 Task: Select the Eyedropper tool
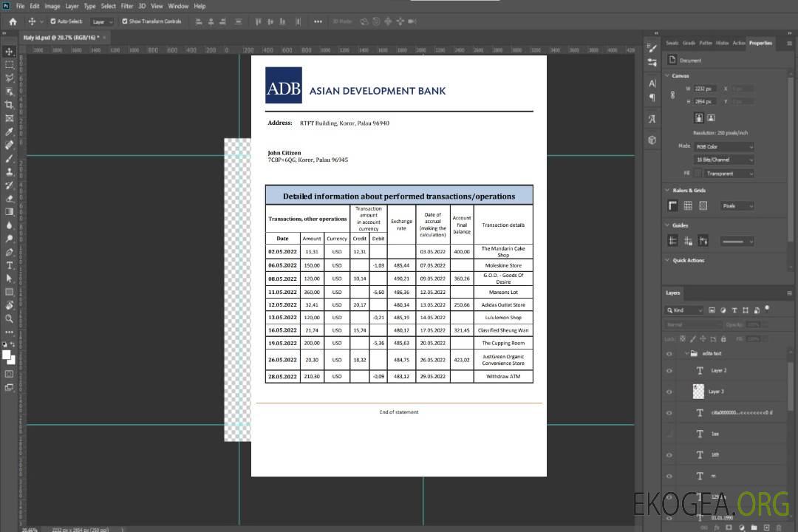tap(10, 132)
